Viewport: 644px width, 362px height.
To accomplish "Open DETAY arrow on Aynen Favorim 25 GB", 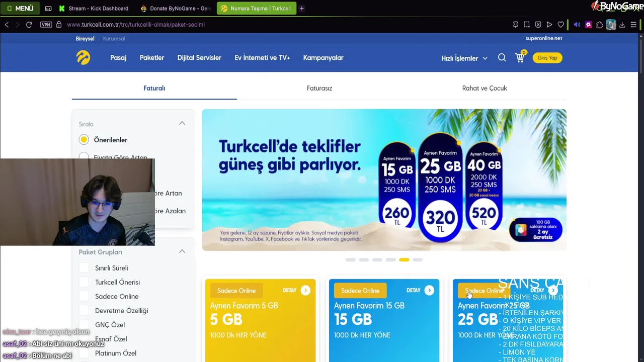I will point(553,290).
